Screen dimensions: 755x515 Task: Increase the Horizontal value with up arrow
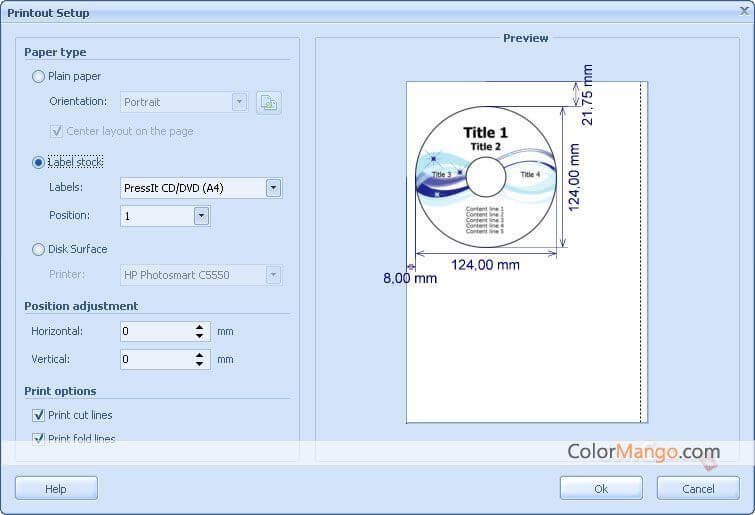(200, 327)
